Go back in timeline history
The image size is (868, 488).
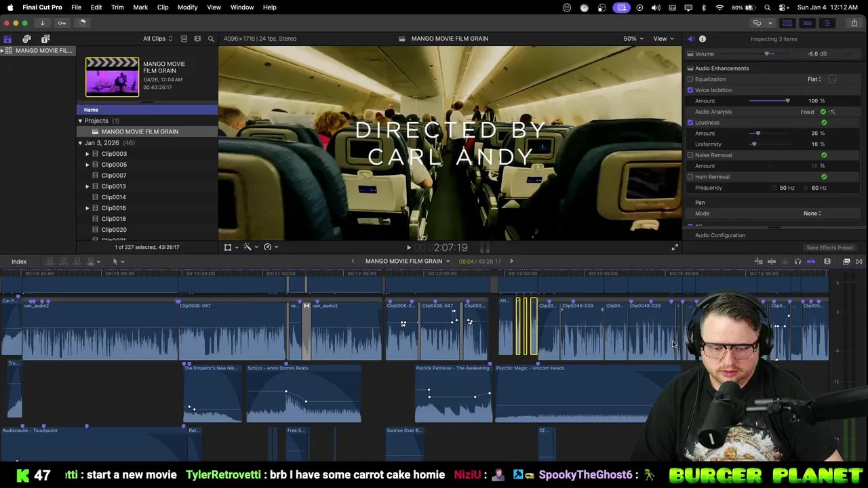(353, 262)
